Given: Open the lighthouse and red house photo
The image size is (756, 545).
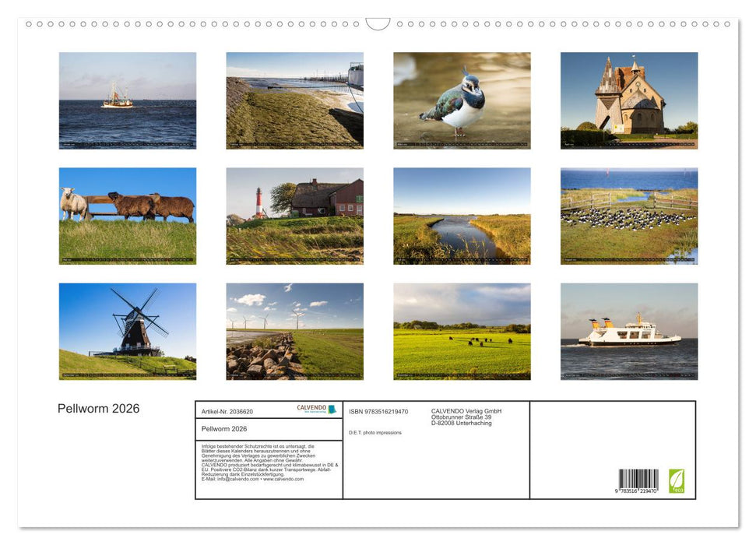Looking at the screenshot, I should point(294,215).
